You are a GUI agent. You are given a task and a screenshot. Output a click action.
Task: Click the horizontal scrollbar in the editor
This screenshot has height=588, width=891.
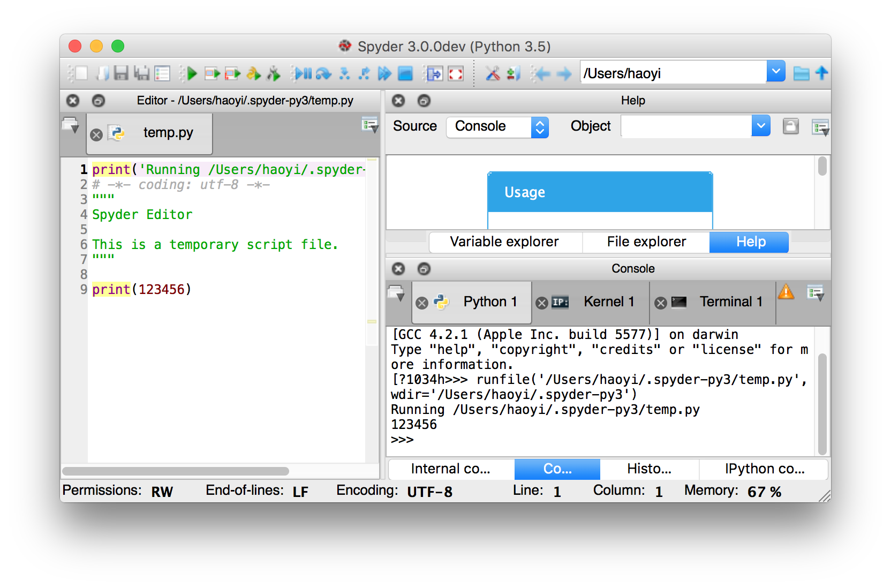[x=176, y=471]
